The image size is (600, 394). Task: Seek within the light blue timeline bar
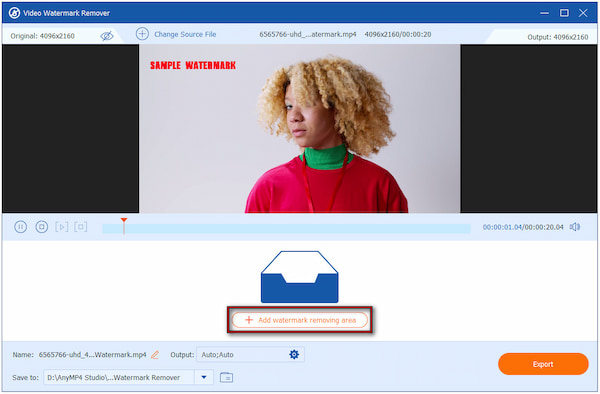[286, 229]
